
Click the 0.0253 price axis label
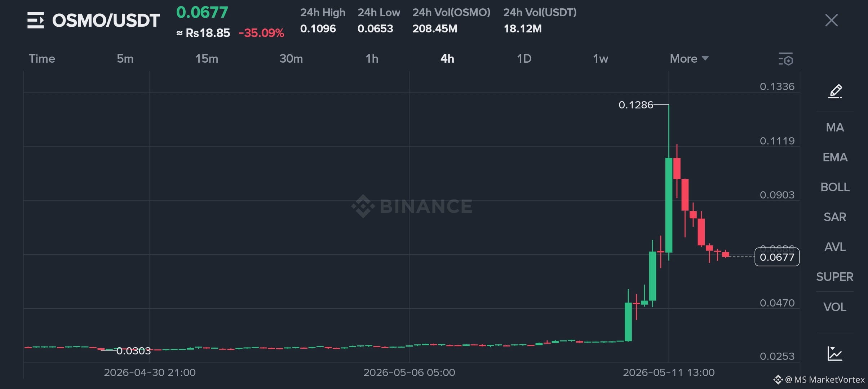pyautogui.click(x=777, y=356)
